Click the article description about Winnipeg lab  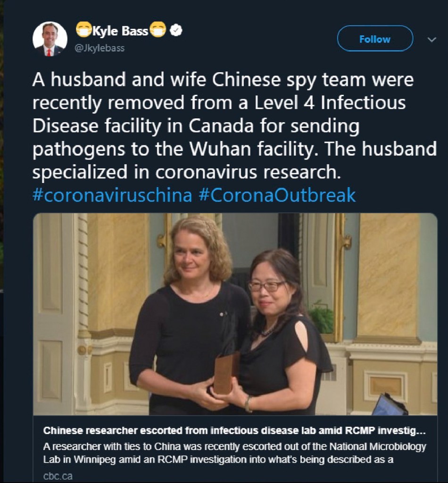[x=234, y=453]
